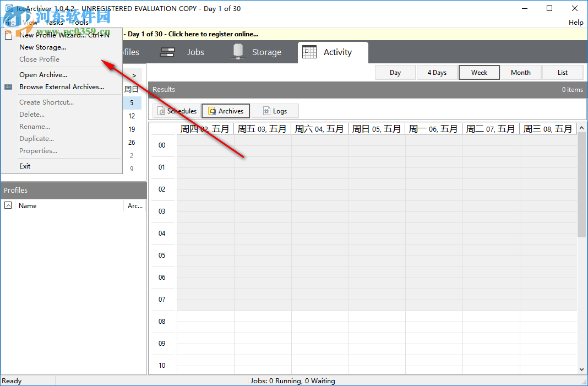Click the Archives filter icon
This screenshot has width=588, height=386.
tap(213, 111)
